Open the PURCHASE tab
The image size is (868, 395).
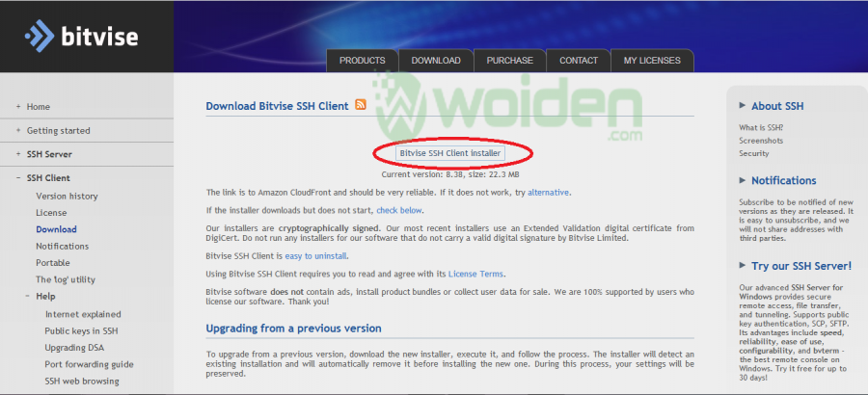pos(510,61)
